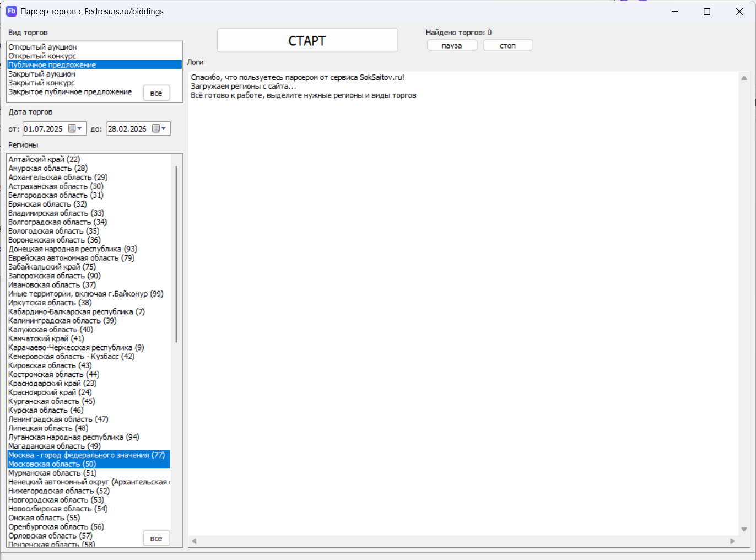Open calendar icon for end date
This screenshot has width=756, height=560.
(x=156, y=128)
